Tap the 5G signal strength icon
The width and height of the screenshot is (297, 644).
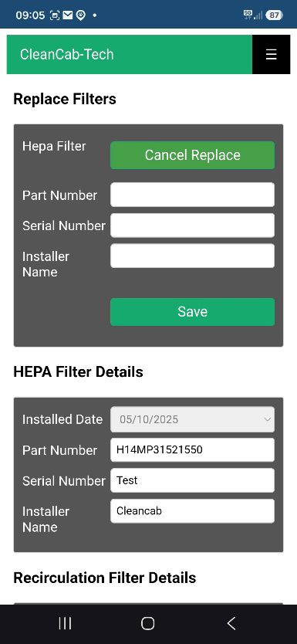coord(253,15)
